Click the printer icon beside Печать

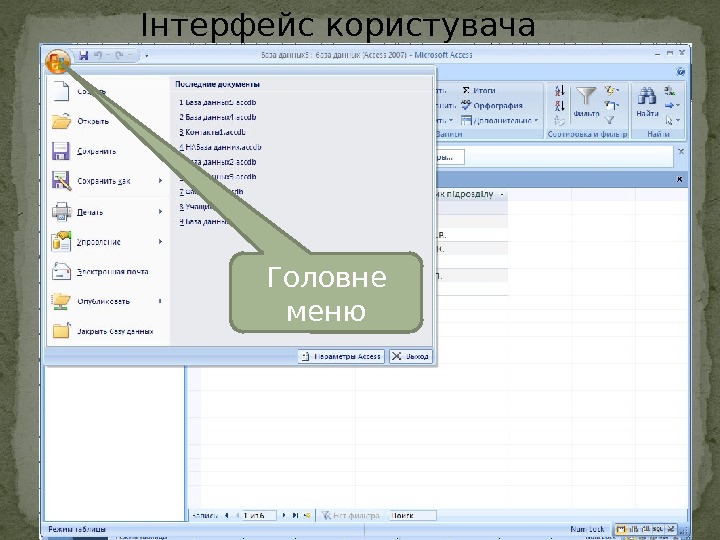[61, 212]
